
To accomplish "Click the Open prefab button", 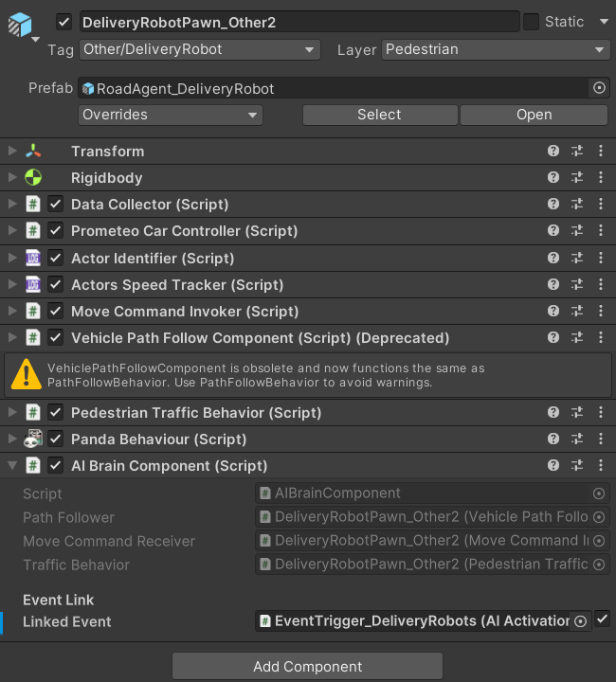I will tap(534, 115).
